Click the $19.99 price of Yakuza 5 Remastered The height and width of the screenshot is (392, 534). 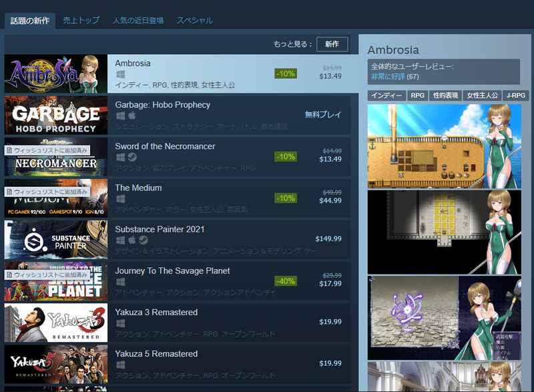coord(330,363)
